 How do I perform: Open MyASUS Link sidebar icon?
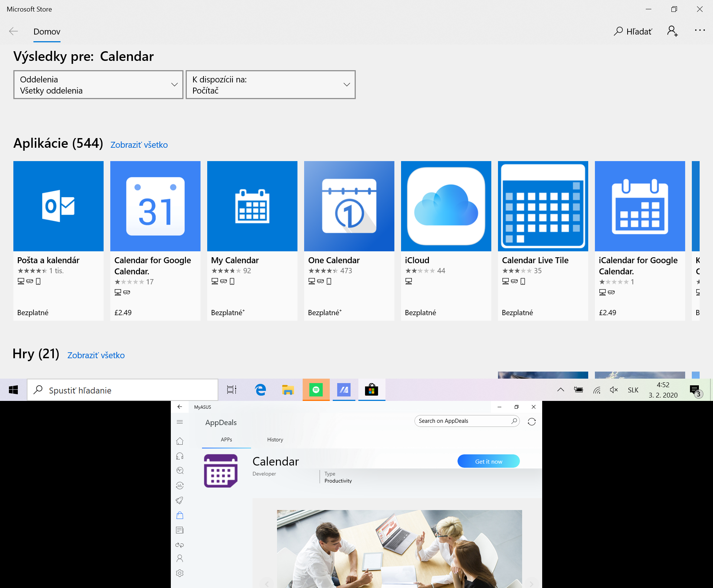click(180, 545)
